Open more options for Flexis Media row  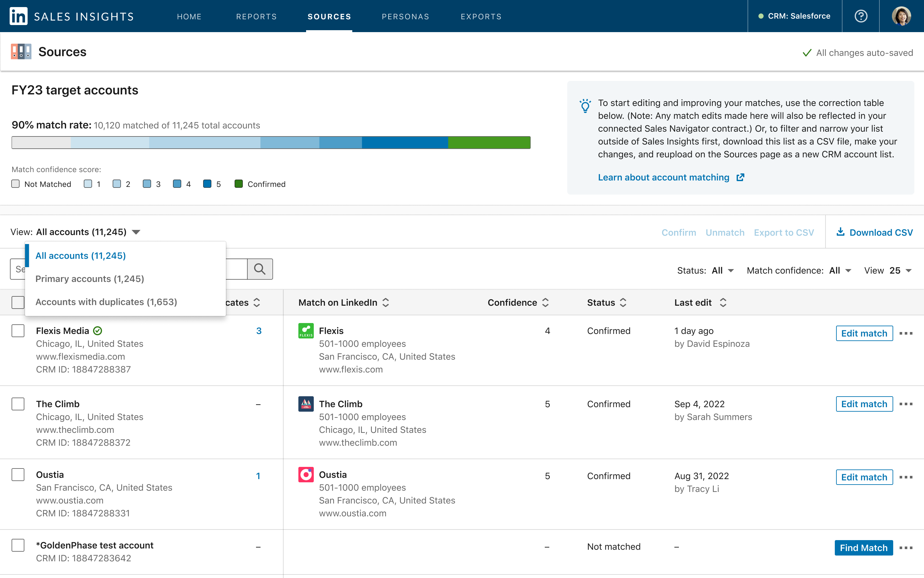point(906,333)
